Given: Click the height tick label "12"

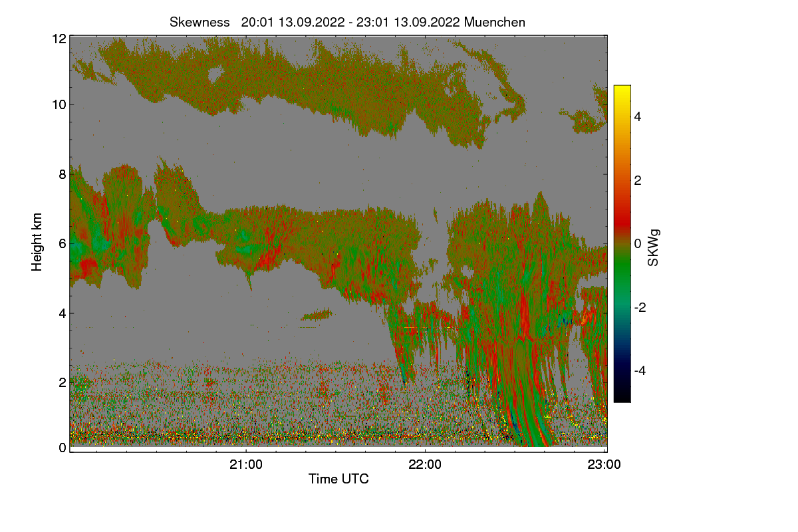Looking at the screenshot, I should 59,39.
